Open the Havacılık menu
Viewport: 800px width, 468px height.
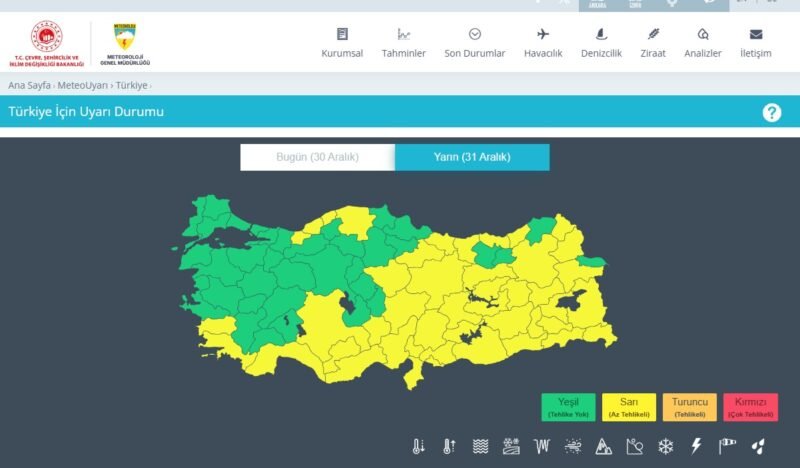tap(543, 43)
